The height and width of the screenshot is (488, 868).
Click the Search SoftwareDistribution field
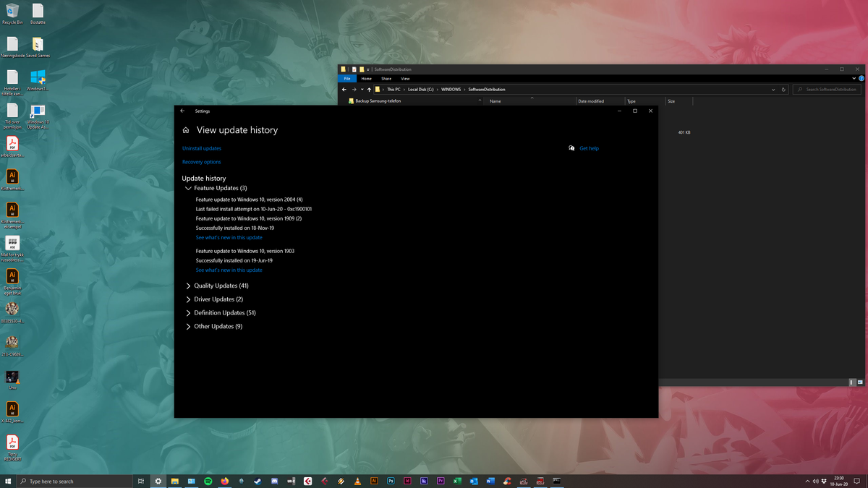pos(827,90)
